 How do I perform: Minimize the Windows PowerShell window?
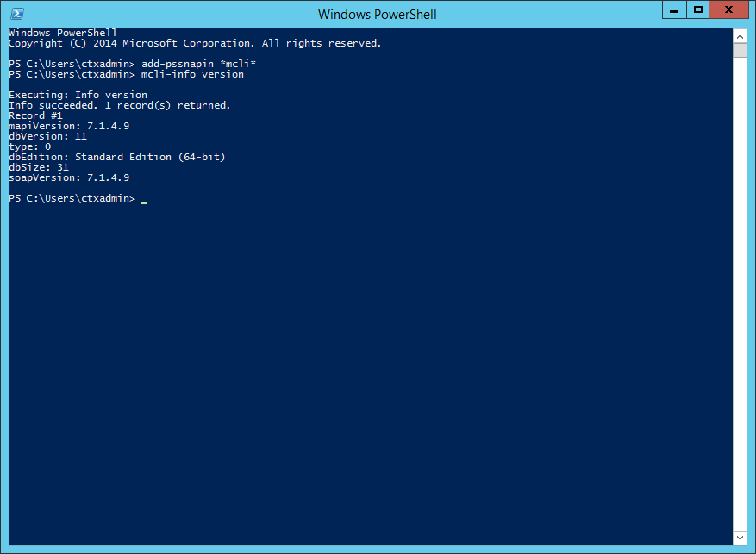click(x=675, y=10)
